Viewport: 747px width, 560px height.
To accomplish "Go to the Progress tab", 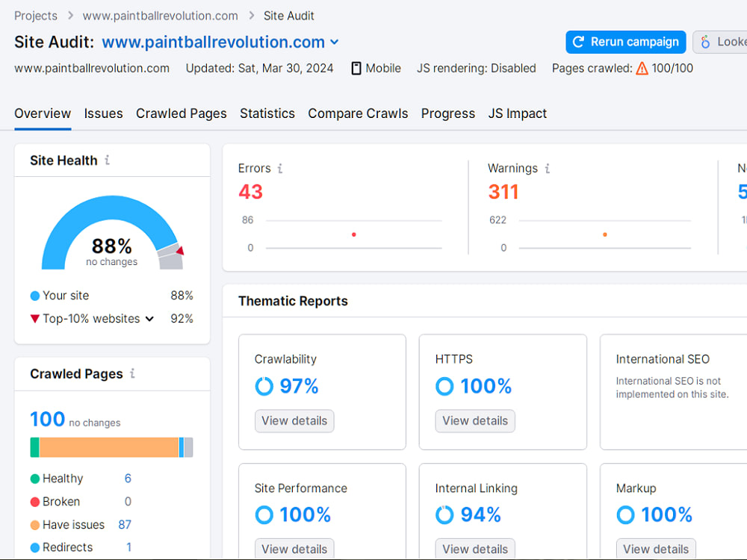I will tap(447, 113).
